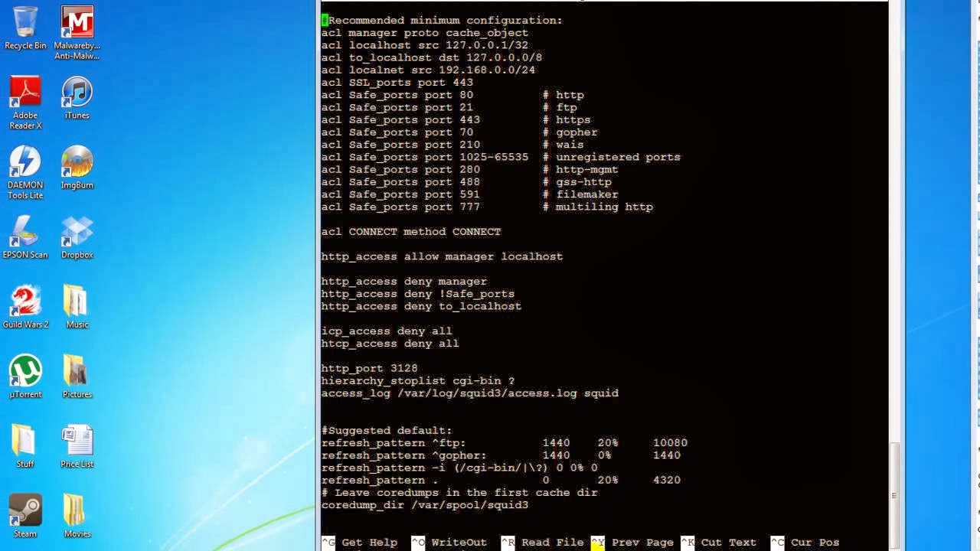
Task: Click the ^C Cur Pos shortcut
Action: coord(805,543)
